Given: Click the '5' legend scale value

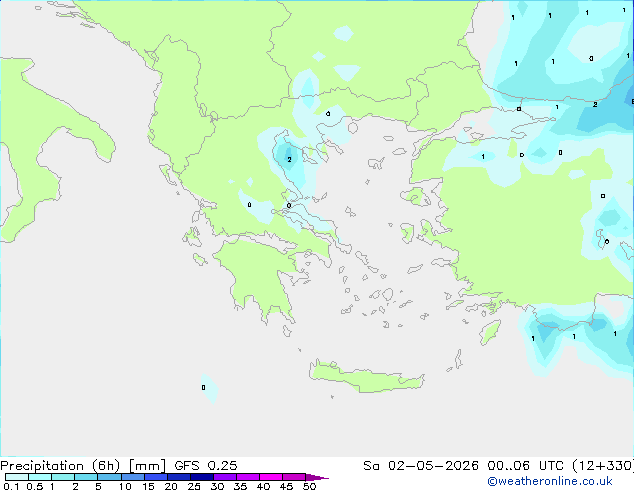Looking at the screenshot, I should pyautogui.click(x=98, y=486).
